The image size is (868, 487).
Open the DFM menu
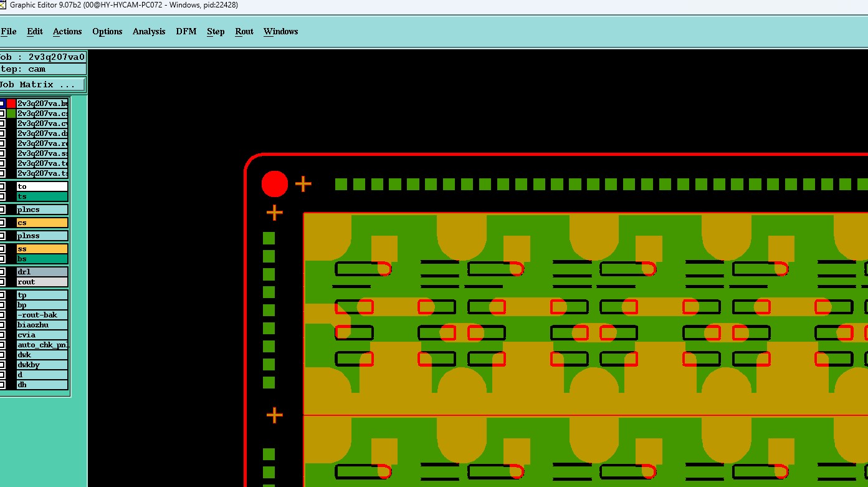tap(186, 31)
